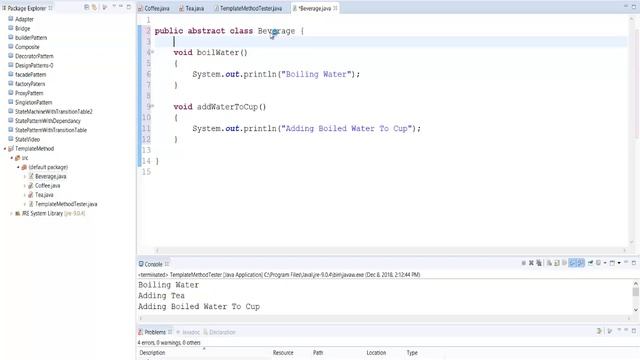
Task: Expand the Beverage.java tree node
Action: 24,176
